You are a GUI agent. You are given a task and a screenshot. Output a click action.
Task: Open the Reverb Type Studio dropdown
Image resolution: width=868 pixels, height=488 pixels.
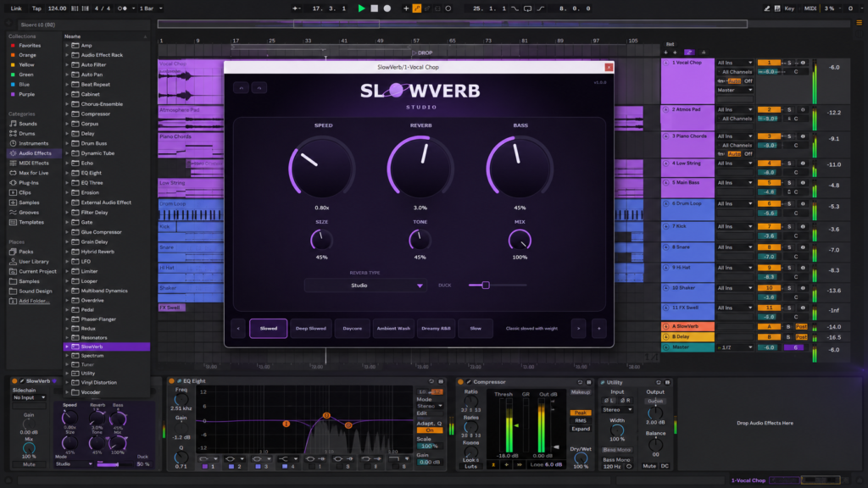pyautogui.click(x=364, y=286)
